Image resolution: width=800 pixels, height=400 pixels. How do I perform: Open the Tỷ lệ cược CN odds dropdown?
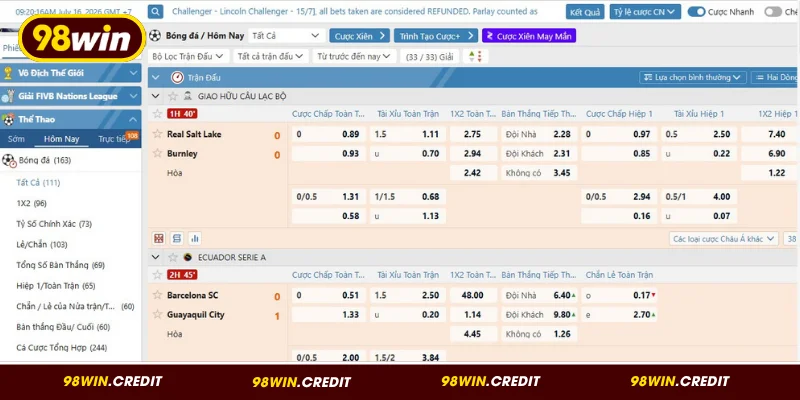tap(645, 12)
